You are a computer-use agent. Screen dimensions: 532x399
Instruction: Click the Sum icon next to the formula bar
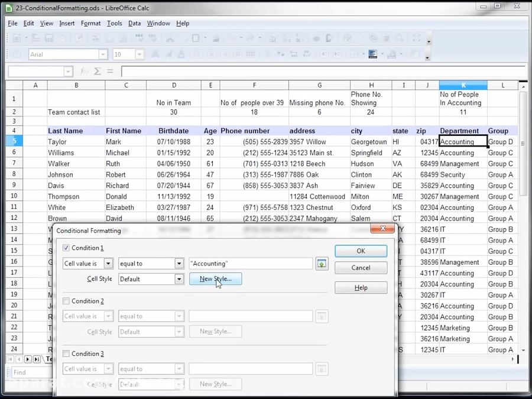pos(98,71)
